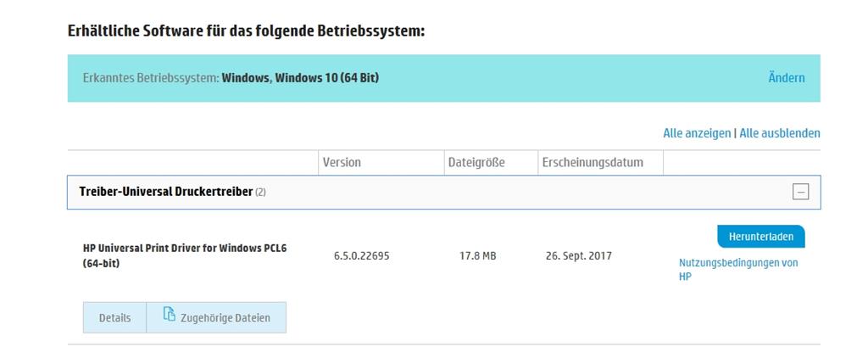Open the Zugehörige Dateien tab
Viewport: 868px width, 347px height.
coord(216,317)
